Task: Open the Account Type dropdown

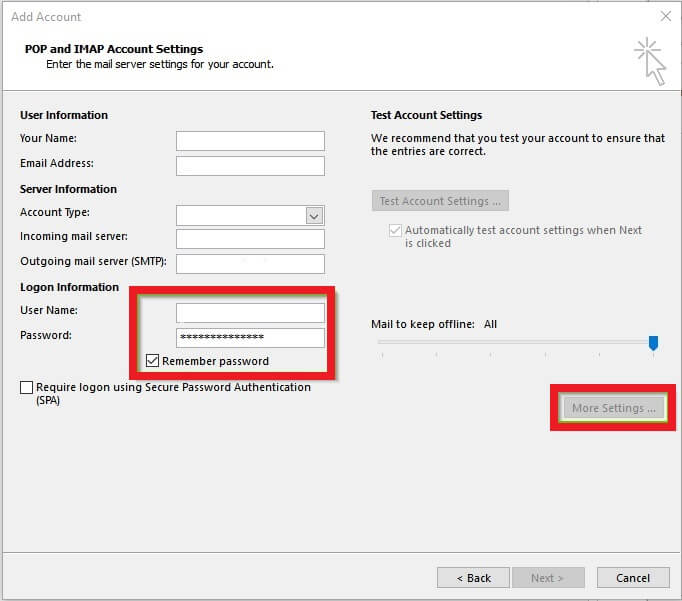Action: coord(314,216)
